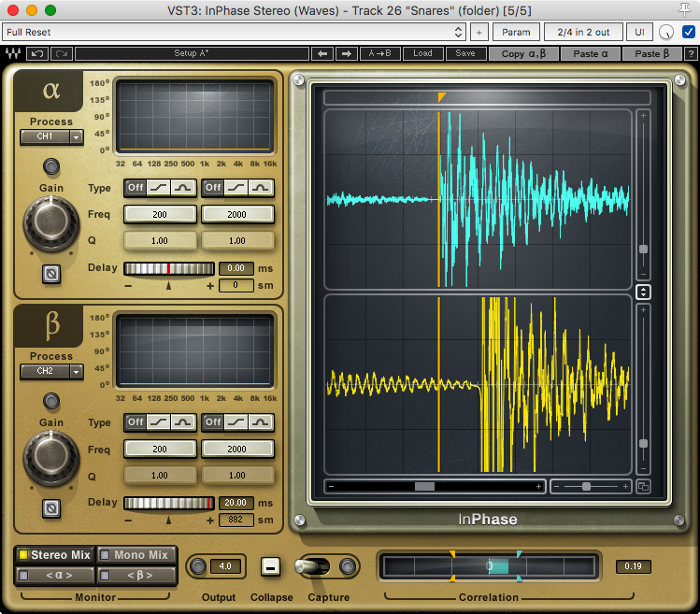
Task: Flip the Capture switch
Action: click(x=313, y=566)
